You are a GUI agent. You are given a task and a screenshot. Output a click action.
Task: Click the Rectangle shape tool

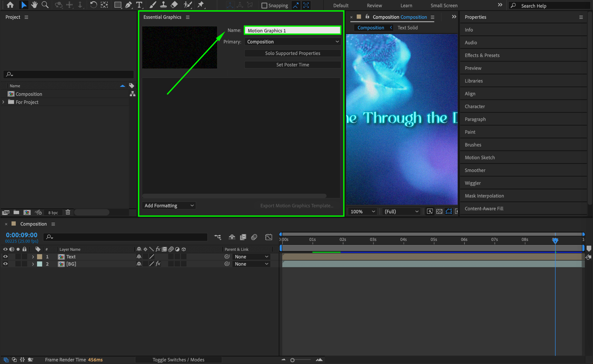118,5
